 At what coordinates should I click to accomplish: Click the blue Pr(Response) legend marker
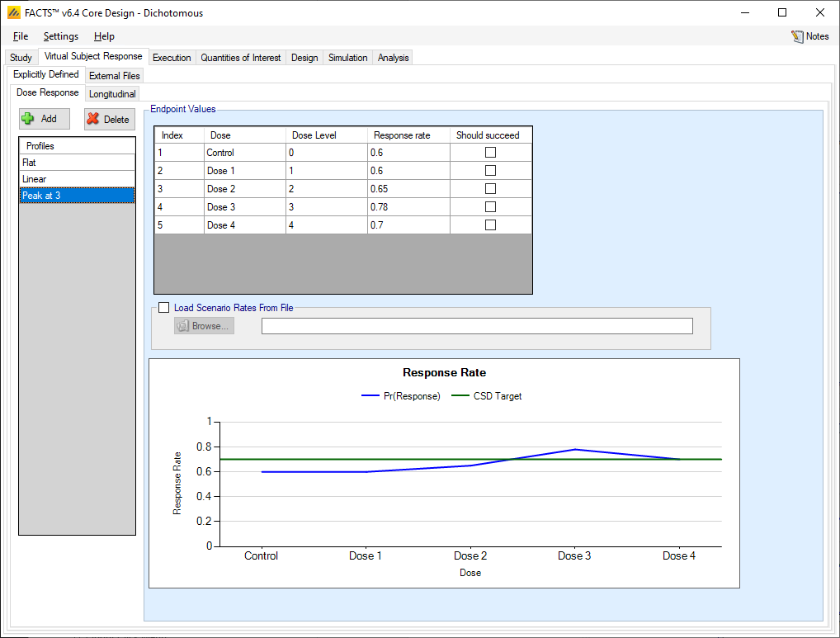[x=370, y=396]
